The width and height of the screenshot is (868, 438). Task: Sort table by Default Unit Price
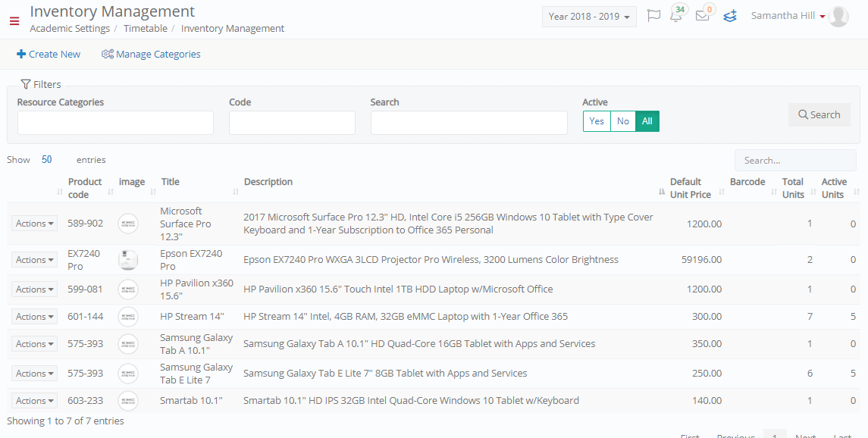click(x=696, y=188)
